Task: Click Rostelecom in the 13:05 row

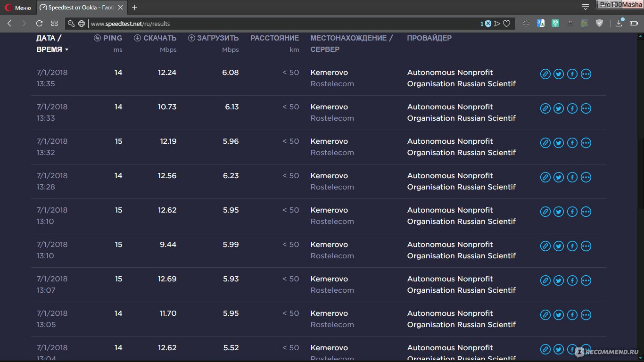Action: click(332, 325)
